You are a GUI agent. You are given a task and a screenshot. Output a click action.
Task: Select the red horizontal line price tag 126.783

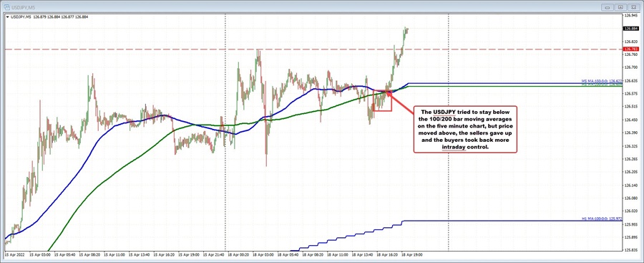[x=630, y=49]
